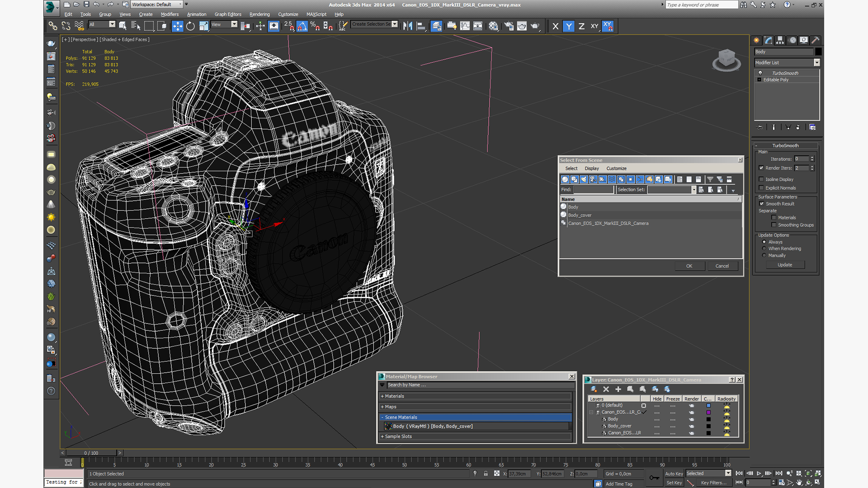Click Display Cameras filter in Select From Scene

(x=593, y=179)
